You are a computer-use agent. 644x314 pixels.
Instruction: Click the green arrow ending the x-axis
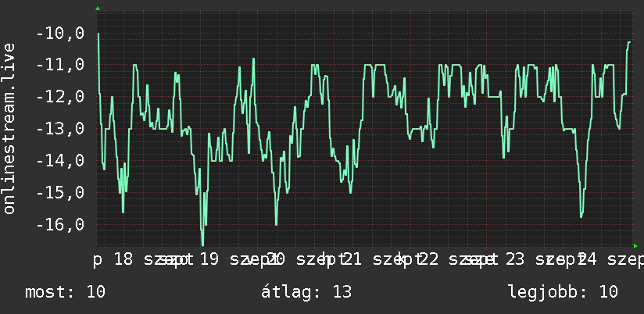635,246
